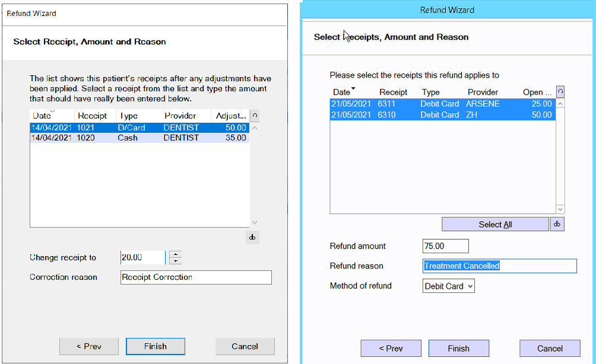Decrease the Change receipt to value with down arrow
Image resolution: width=596 pixels, height=364 pixels.
[x=176, y=261]
